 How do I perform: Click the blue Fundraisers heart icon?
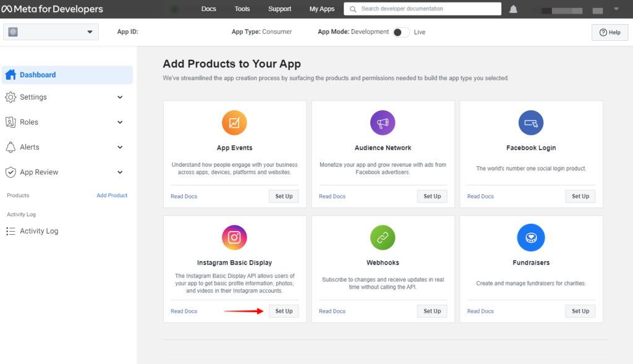pos(531,238)
